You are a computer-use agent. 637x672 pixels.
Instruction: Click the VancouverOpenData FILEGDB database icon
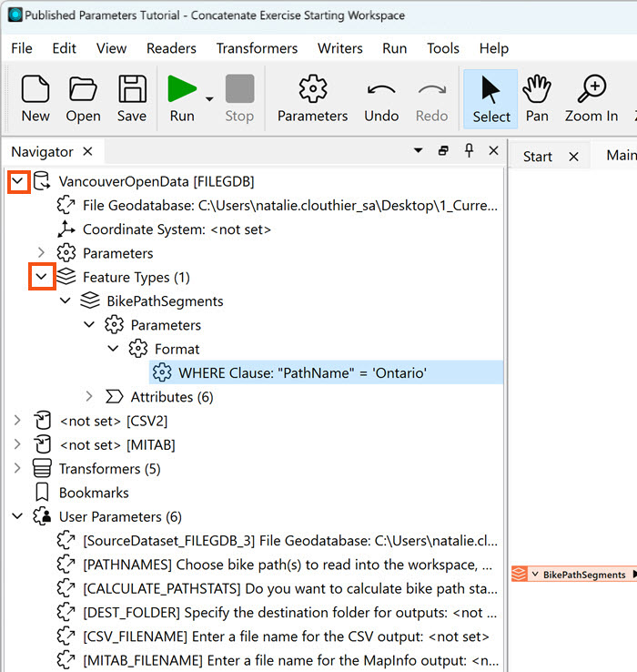[42, 181]
